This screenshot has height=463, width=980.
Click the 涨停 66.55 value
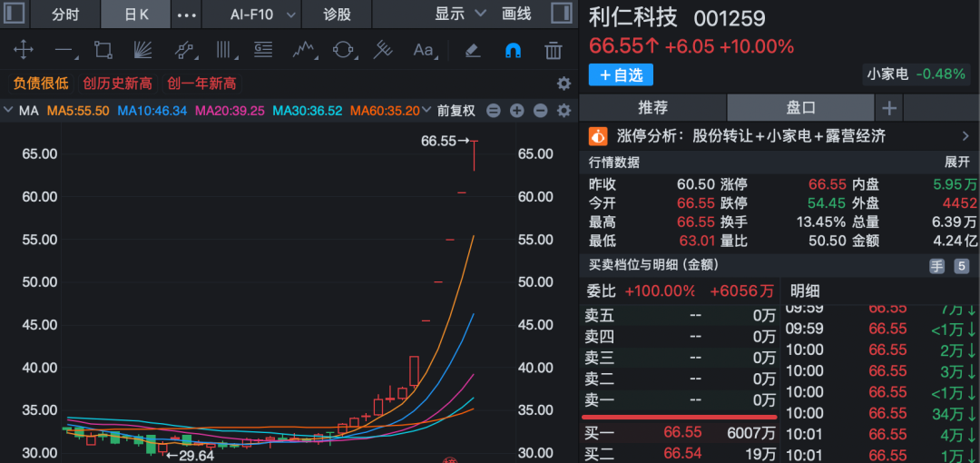click(828, 184)
